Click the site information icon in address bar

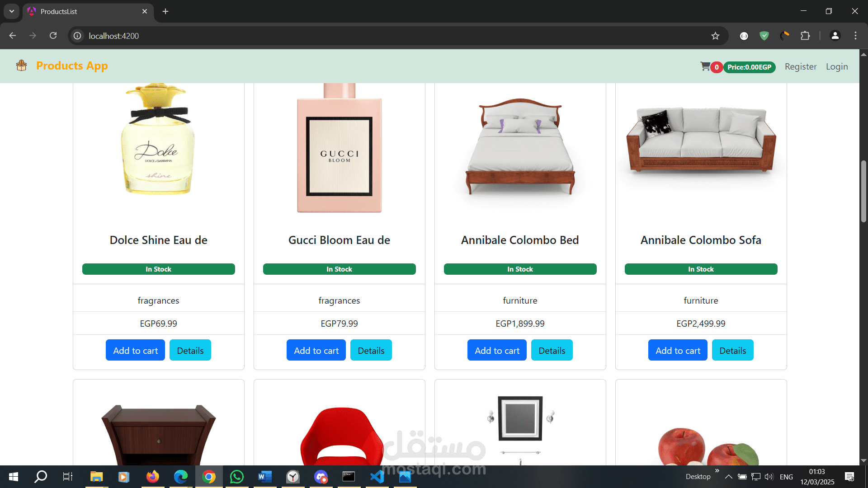pyautogui.click(x=77, y=36)
